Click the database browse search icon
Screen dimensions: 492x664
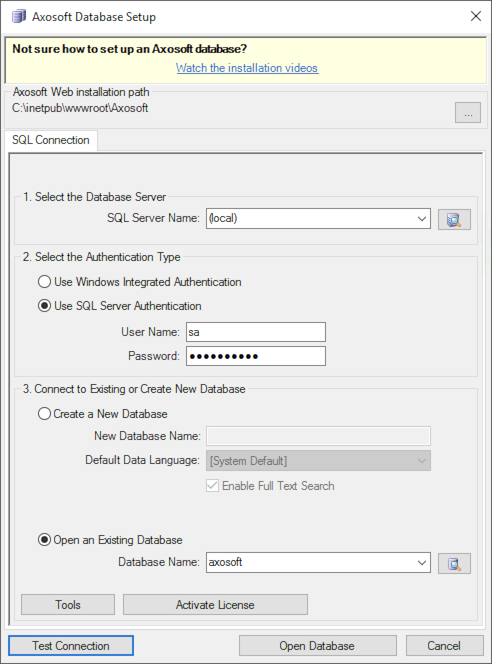point(454,564)
